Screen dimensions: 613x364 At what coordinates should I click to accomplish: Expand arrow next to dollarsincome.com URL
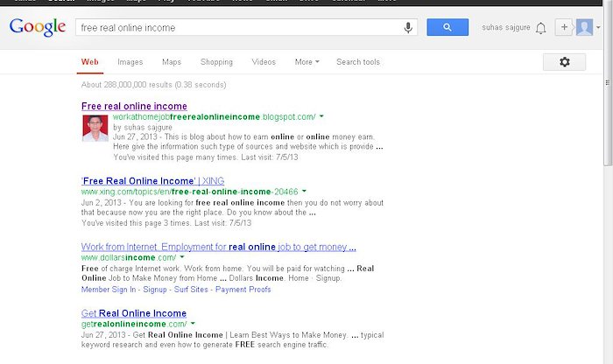(182, 257)
